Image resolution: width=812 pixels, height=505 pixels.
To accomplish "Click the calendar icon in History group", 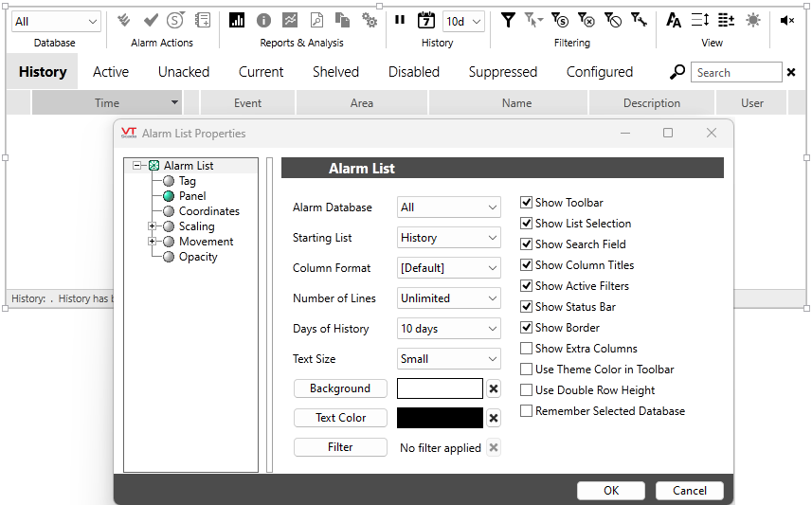I will click(426, 20).
